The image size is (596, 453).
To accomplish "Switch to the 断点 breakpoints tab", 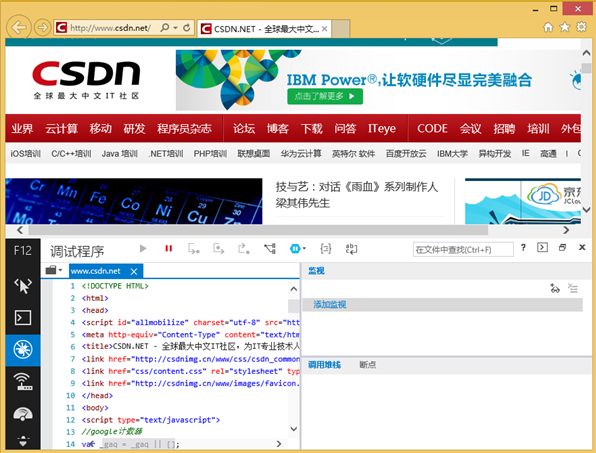I will click(368, 365).
